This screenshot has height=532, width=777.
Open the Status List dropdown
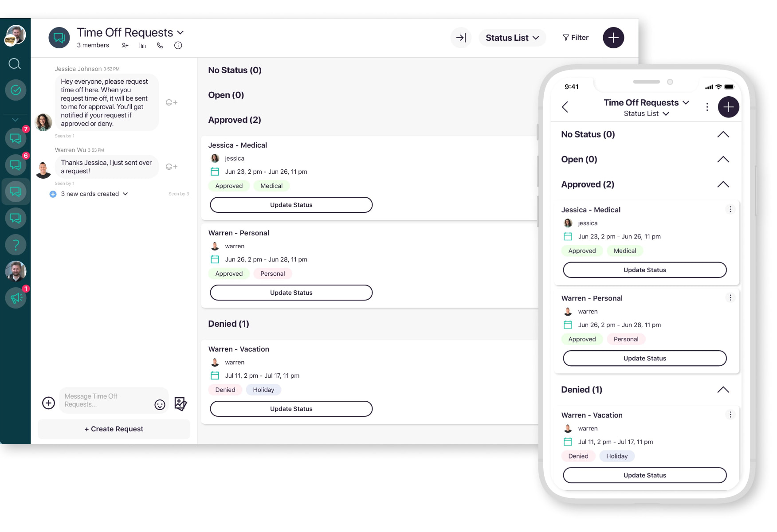(512, 38)
